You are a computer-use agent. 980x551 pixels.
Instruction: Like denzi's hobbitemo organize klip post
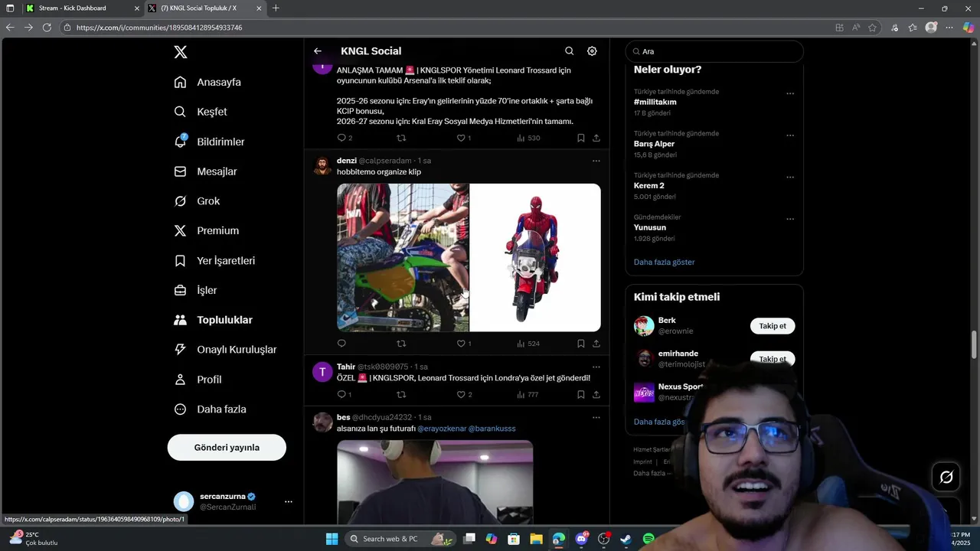(461, 344)
